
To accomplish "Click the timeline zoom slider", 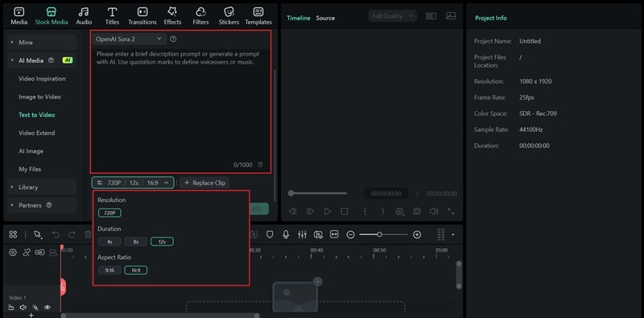I will pos(384,234).
